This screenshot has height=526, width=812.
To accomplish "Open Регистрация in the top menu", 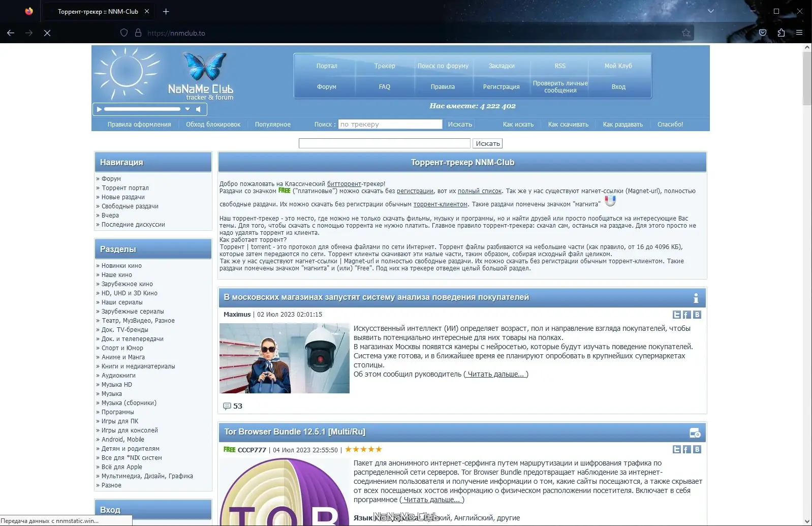I will 502,87.
